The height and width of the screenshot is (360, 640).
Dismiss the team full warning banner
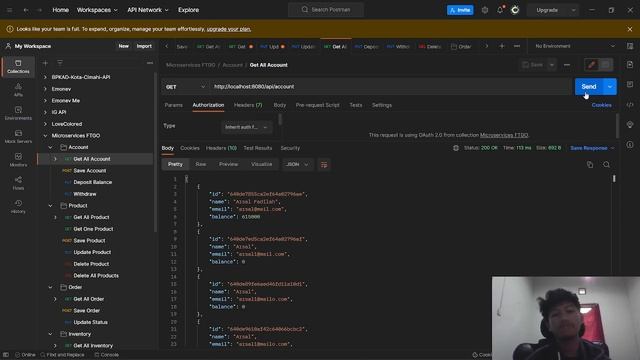point(630,29)
